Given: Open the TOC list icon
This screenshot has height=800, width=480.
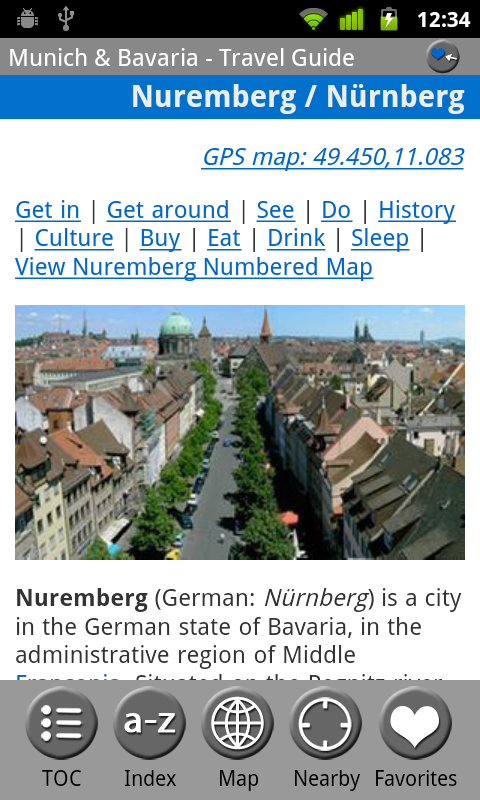Looking at the screenshot, I should tap(61, 722).
